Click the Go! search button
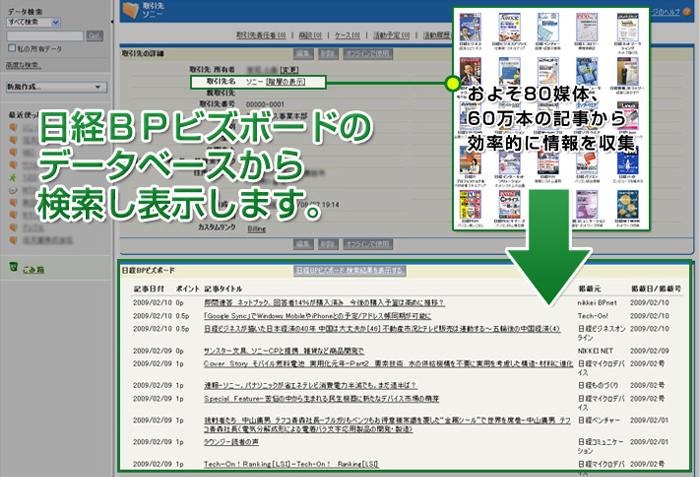The height and width of the screenshot is (477, 700). [95, 36]
